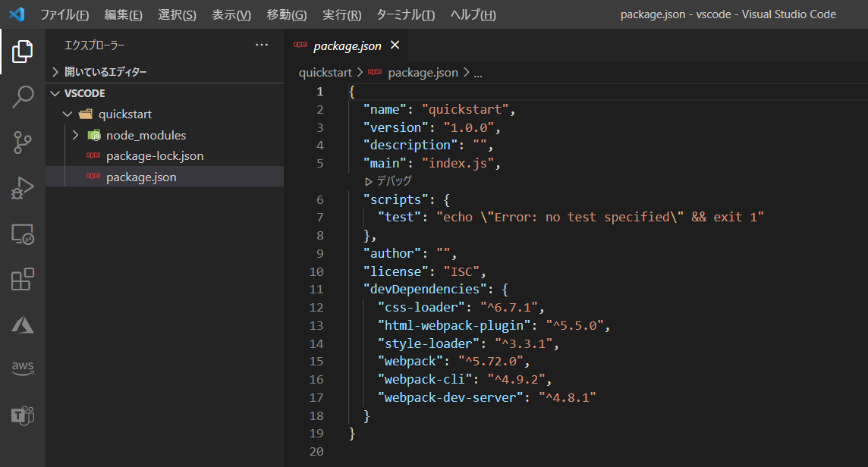Click the node_modules folder icon
Viewport: 868px width, 467px height.
click(94, 135)
